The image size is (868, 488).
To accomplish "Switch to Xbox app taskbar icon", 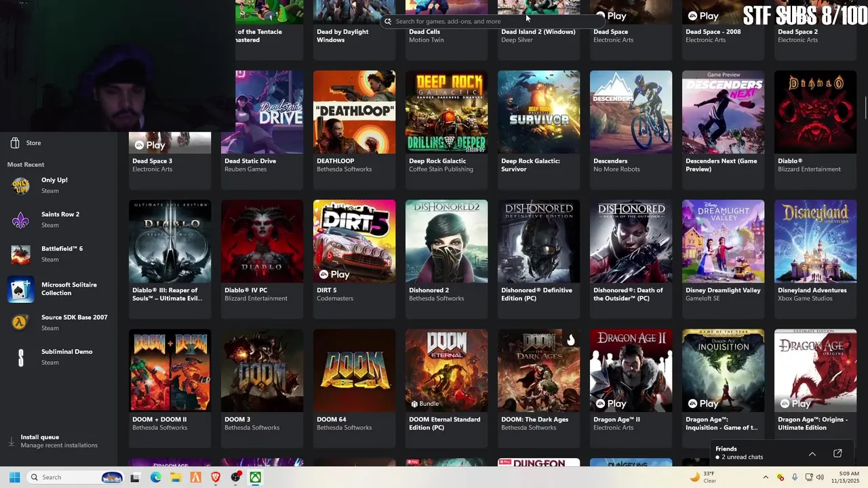I will coord(256,477).
